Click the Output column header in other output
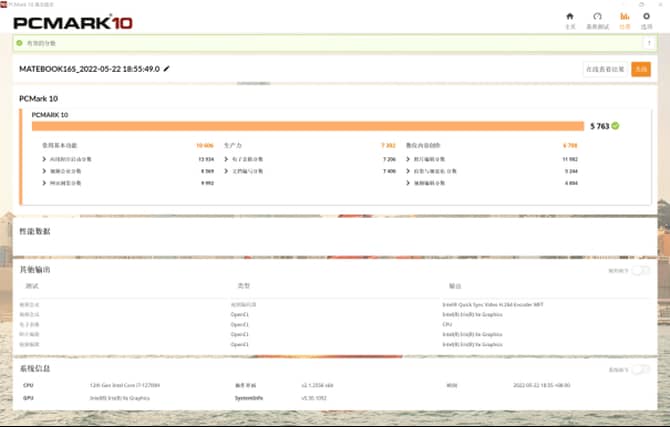The width and height of the screenshot is (670, 427). [455, 286]
